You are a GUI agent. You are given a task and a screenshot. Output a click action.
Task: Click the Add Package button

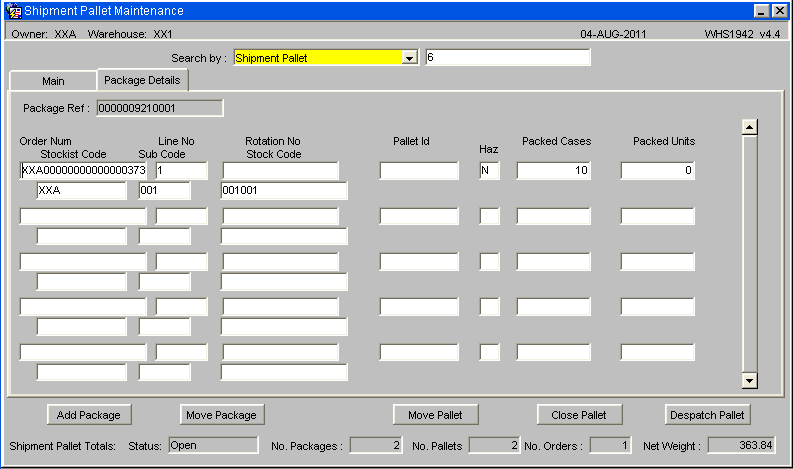[x=89, y=415]
